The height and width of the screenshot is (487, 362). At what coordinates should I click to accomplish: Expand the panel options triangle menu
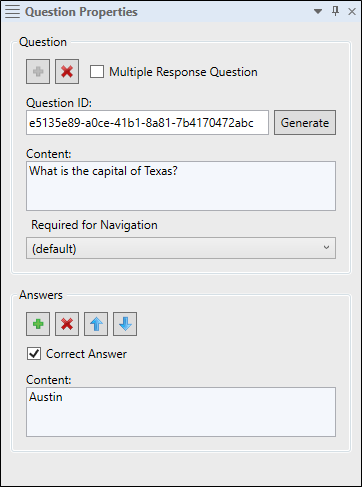[318, 12]
